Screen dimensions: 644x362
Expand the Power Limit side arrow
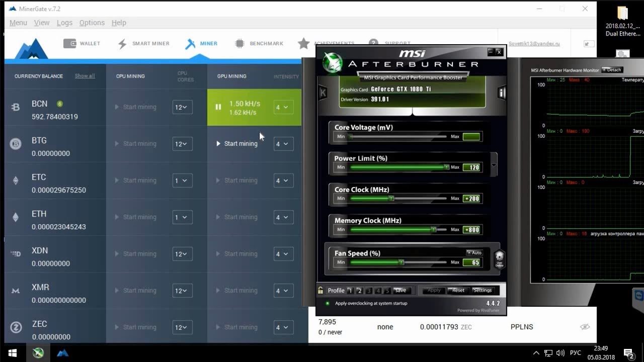(x=494, y=165)
